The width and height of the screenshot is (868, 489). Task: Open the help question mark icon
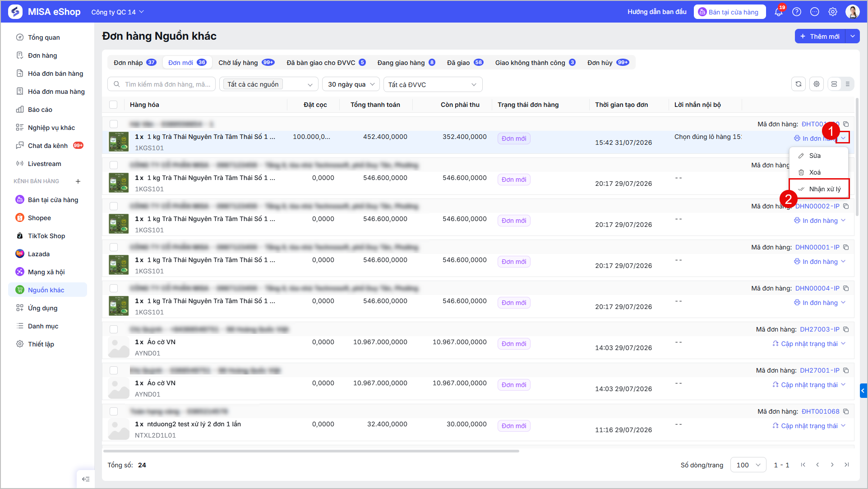(x=797, y=12)
